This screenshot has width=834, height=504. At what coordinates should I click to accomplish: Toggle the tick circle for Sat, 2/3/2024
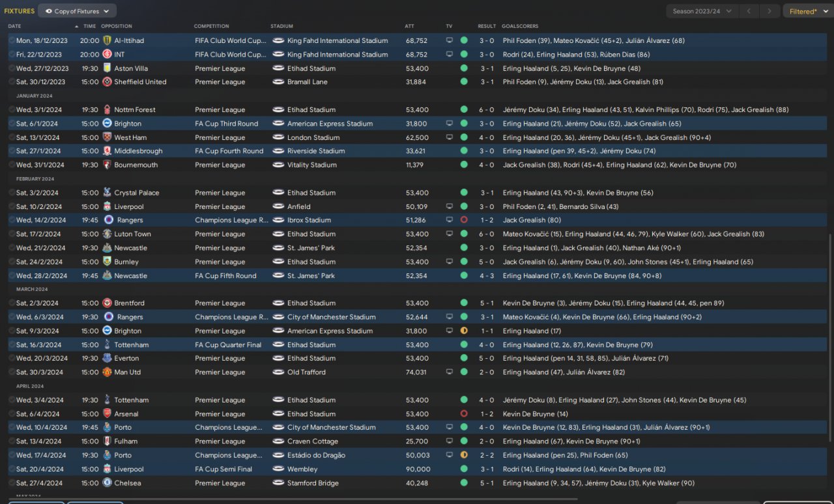(x=12, y=303)
